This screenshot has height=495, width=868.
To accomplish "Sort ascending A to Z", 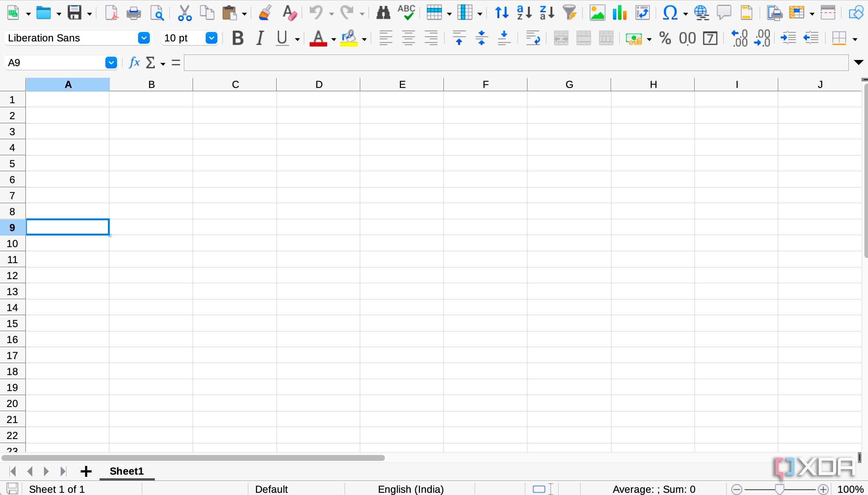I will click(x=525, y=13).
